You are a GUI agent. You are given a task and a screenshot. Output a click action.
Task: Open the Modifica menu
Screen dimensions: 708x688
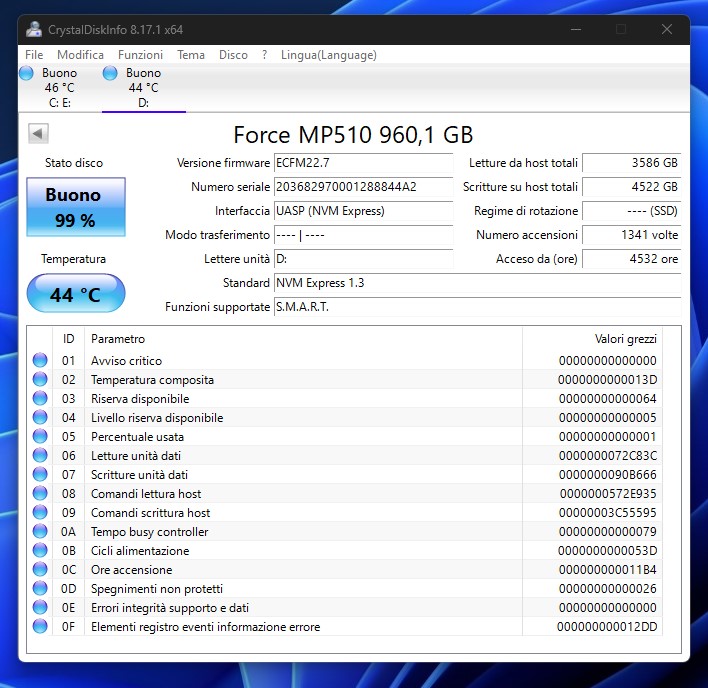click(80, 55)
